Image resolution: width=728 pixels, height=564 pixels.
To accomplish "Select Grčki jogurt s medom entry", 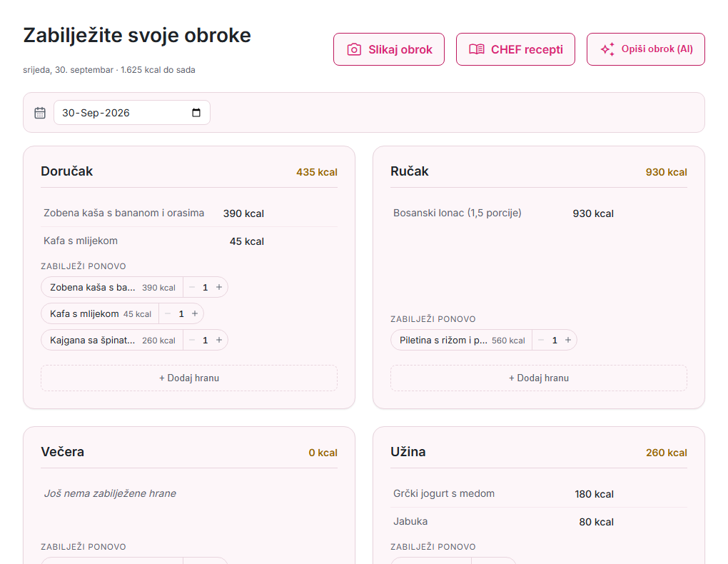I will pos(539,494).
